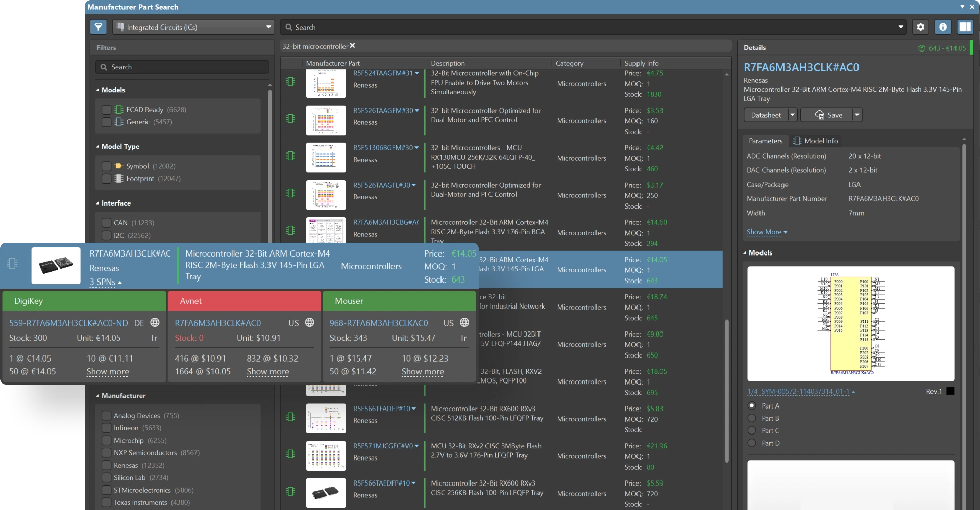
Task: Collapse the Models filter section
Action: click(x=97, y=90)
